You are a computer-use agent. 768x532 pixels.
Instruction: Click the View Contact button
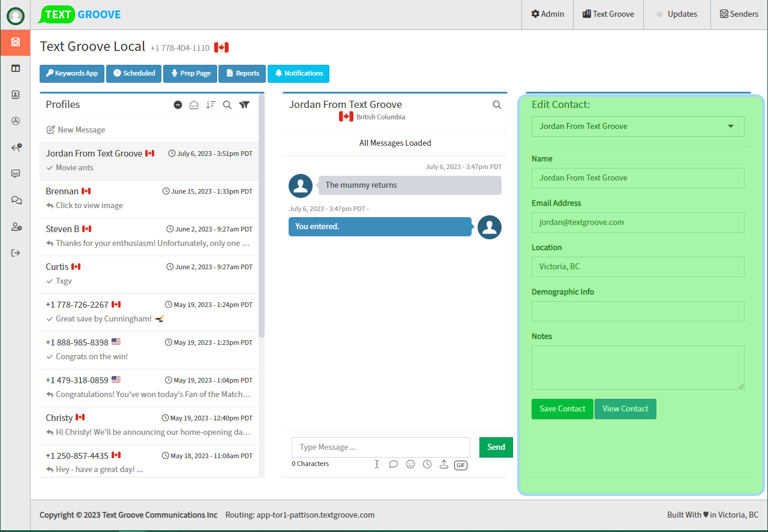[625, 409]
